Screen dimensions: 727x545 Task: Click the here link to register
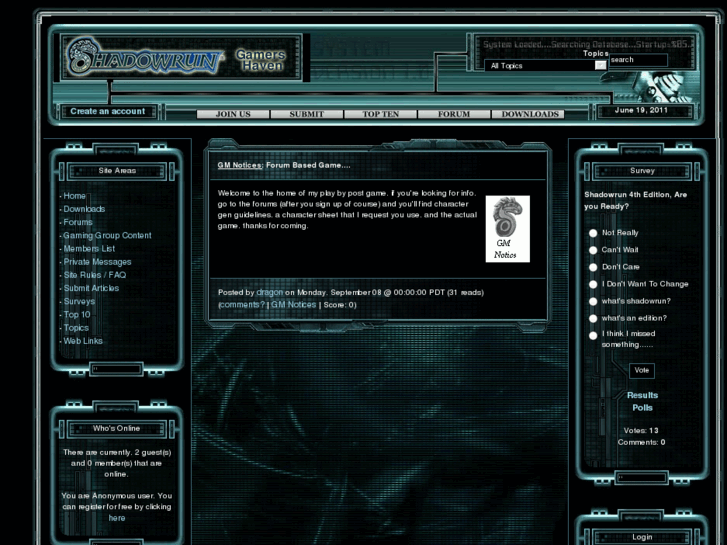tap(117, 518)
